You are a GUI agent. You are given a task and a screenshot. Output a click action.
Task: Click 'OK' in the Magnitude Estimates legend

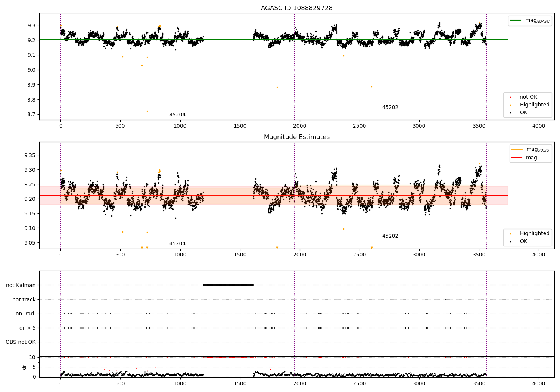point(523,242)
